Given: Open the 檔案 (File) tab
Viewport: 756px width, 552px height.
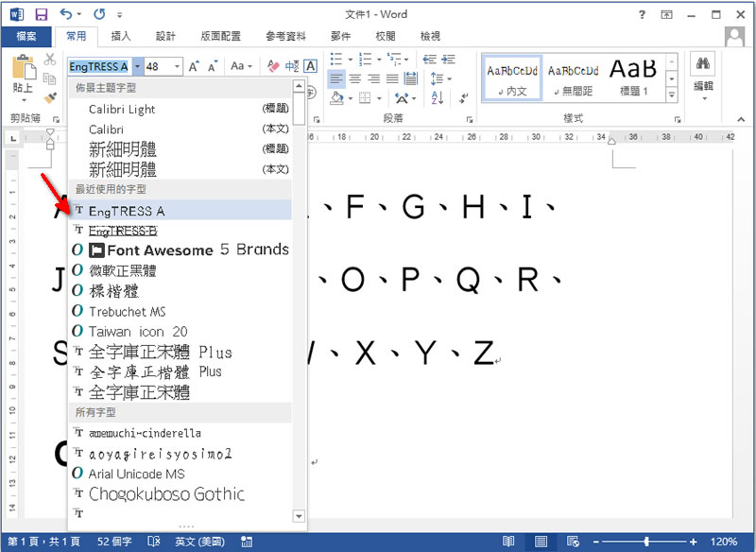Looking at the screenshot, I should point(26,36).
